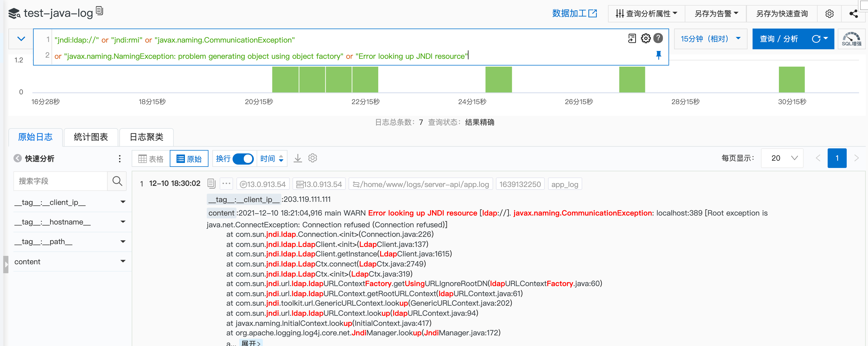The width and height of the screenshot is (868, 346).
Task: Open log display settings gear
Action: [313, 158]
